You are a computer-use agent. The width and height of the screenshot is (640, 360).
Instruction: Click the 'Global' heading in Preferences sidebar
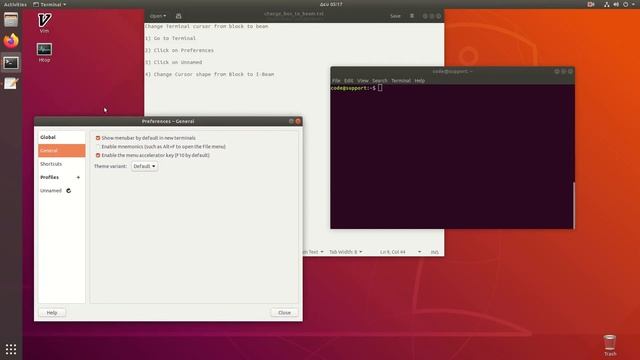tap(48, 137)
